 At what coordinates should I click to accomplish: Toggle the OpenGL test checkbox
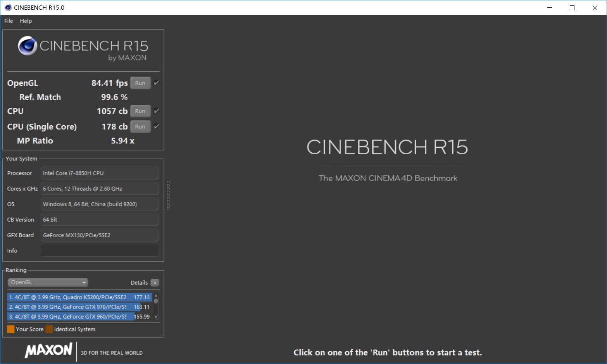tap(157, 83)
